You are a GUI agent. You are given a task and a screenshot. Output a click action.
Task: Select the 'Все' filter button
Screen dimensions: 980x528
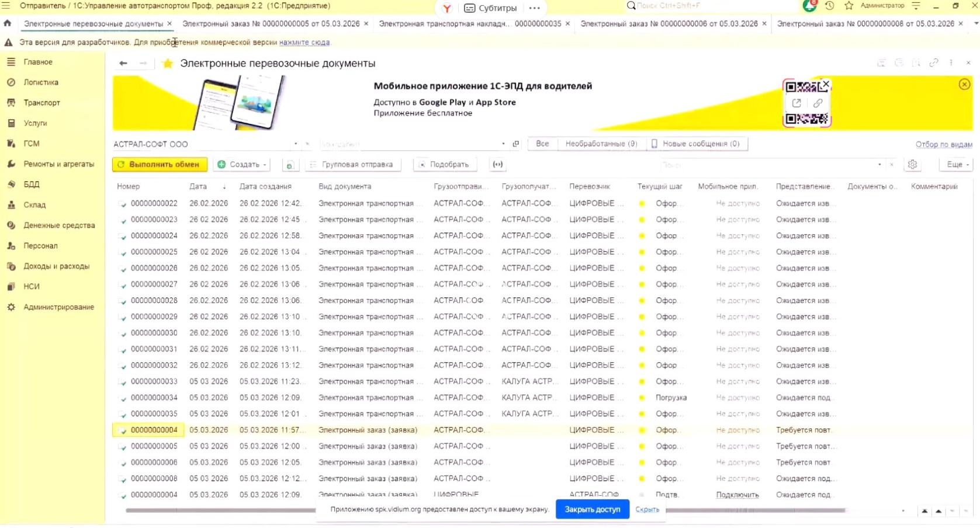pyautogui.click(x=542, y=144)
